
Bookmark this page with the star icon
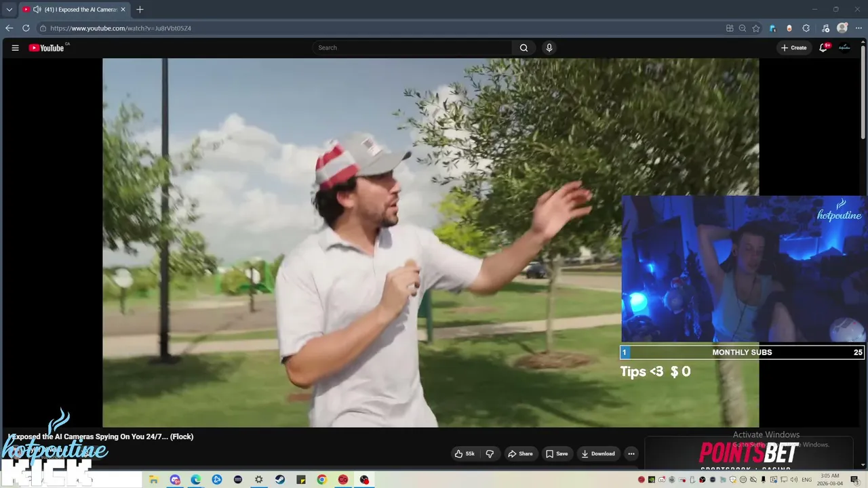(x=756, y=28)
